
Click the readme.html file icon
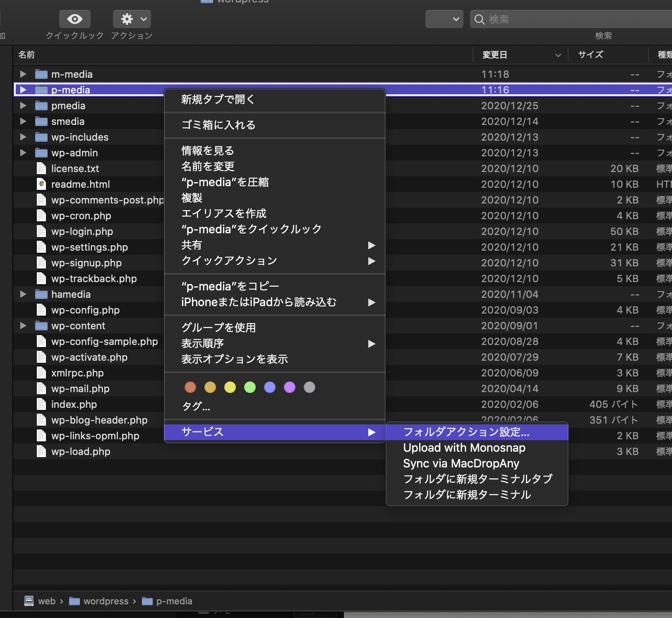point(41,184)
